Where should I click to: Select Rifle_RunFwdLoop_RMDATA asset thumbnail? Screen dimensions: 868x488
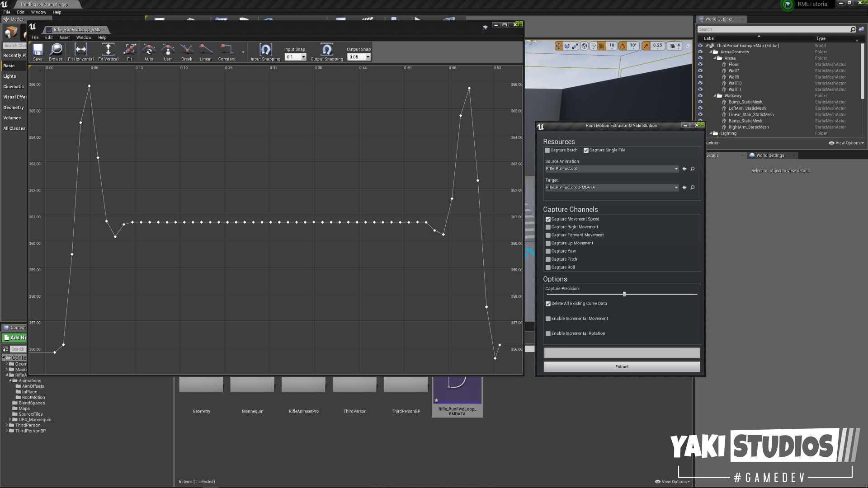[x=457, y=390]
